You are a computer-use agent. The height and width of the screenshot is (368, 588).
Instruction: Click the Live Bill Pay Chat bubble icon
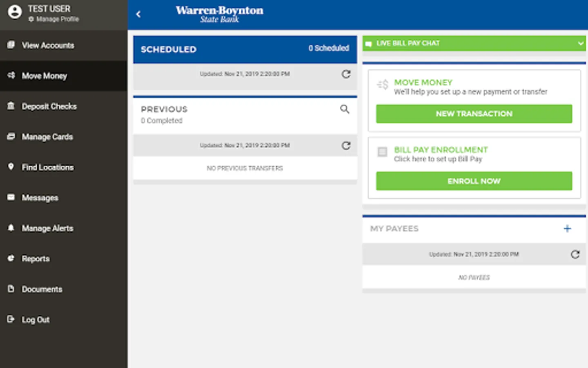click(368, 44)
